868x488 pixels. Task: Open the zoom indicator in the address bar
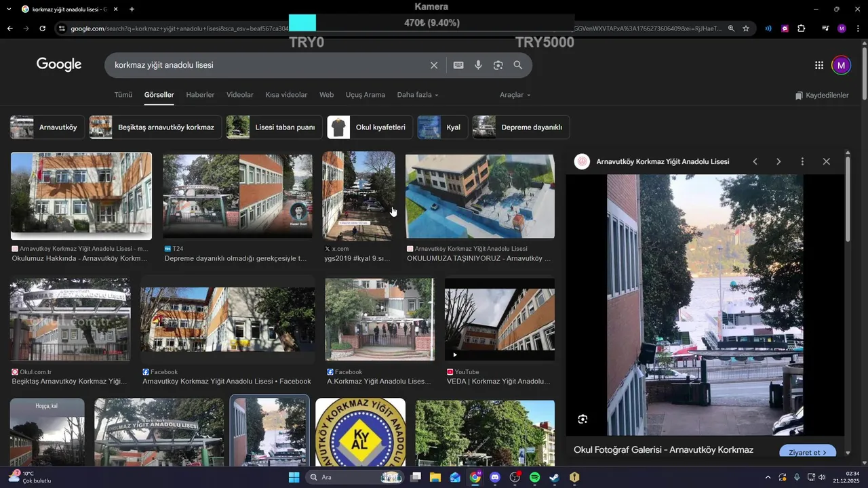coord(731,28)
